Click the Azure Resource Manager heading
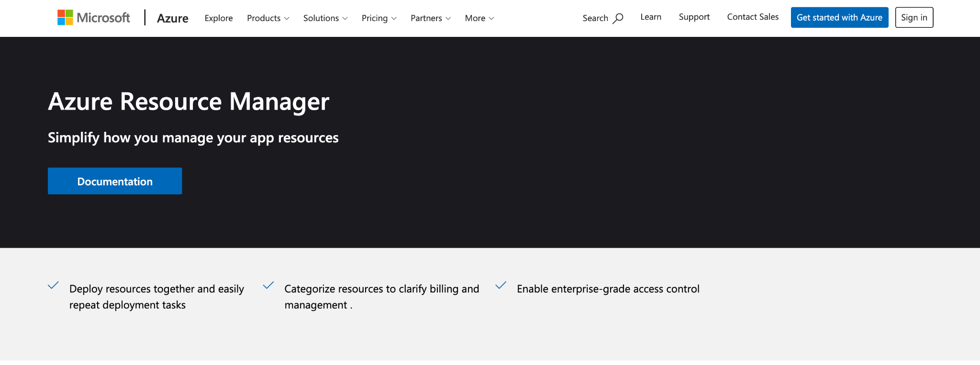Screen dimensions: 980x365 189,102
